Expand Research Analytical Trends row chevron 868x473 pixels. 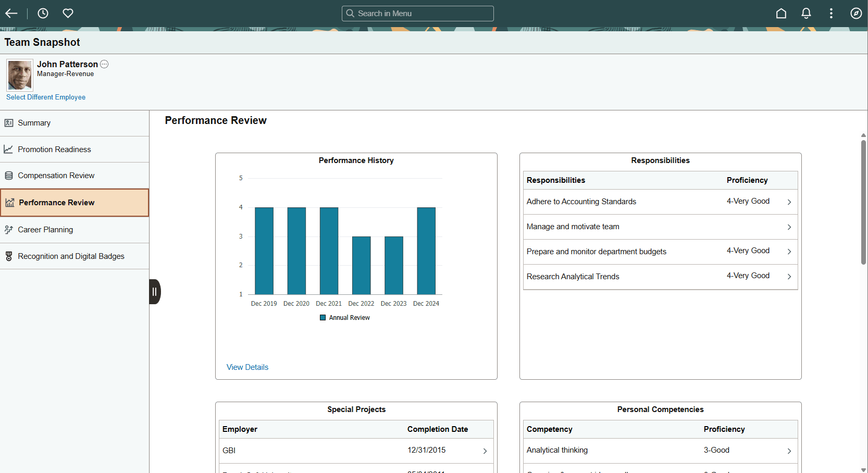789,277
